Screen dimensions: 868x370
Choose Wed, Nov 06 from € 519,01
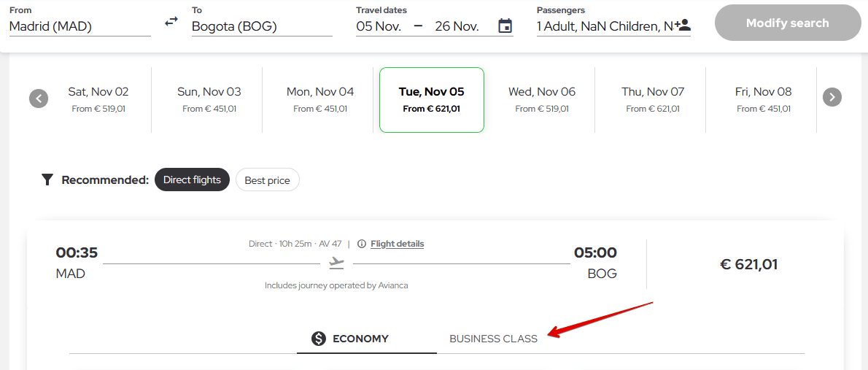click(x=541, y=99)
